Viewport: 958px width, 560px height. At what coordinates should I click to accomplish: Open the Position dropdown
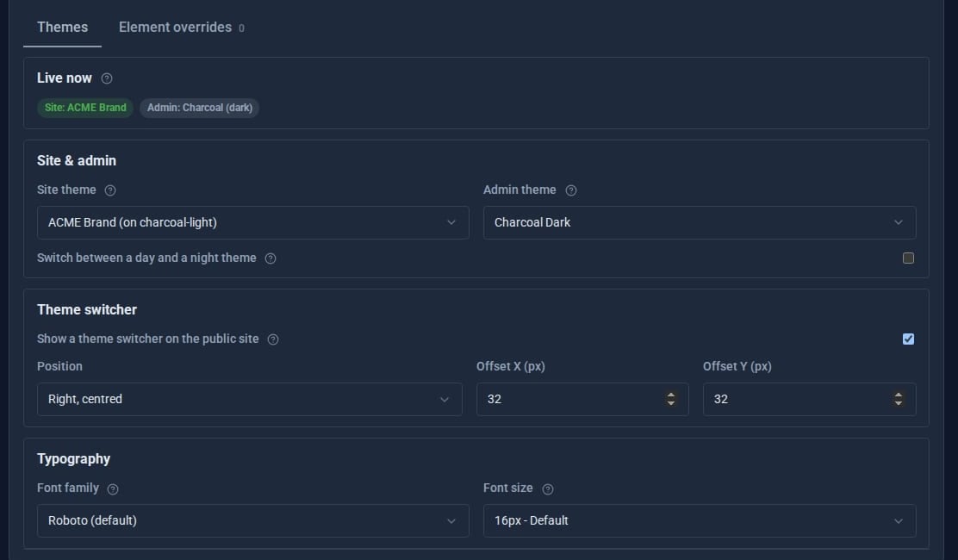(249, 400)
